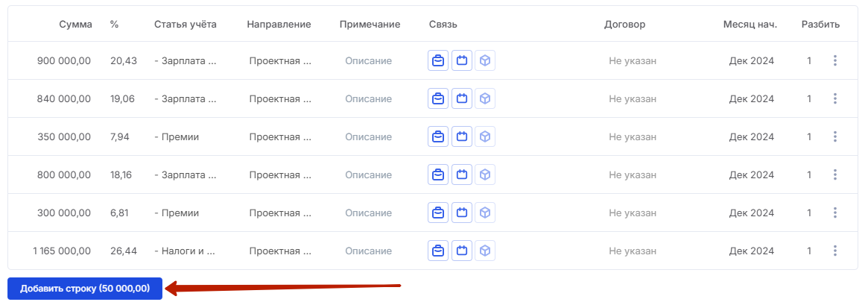Open Статья учёта dropdown for 840 000,00 row
The width and height of the screenshot is (868, 305).
(x=186, y=98)
